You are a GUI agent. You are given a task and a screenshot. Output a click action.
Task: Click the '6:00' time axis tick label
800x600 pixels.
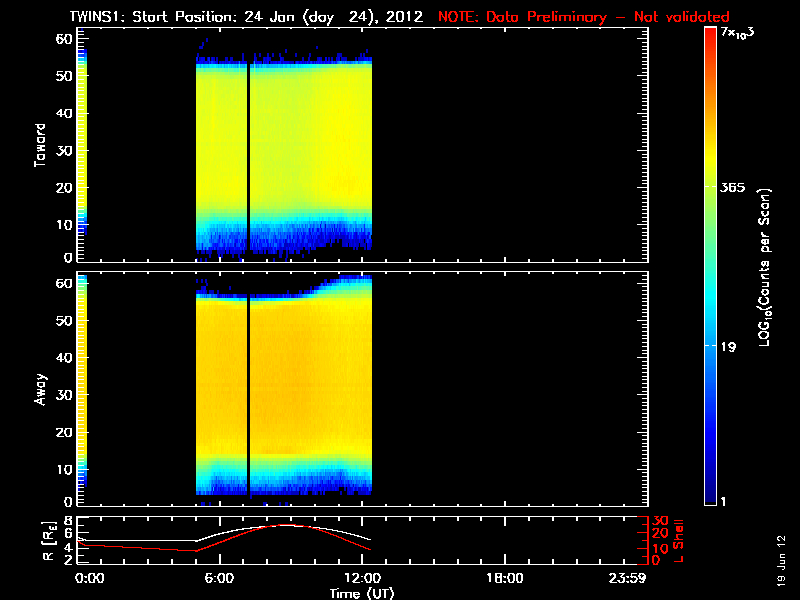tap(226, 578)
